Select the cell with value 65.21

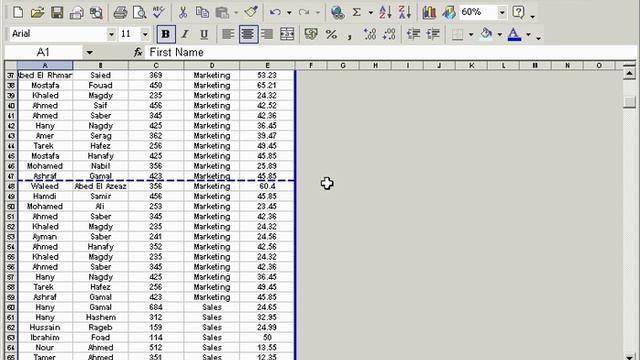267,85
